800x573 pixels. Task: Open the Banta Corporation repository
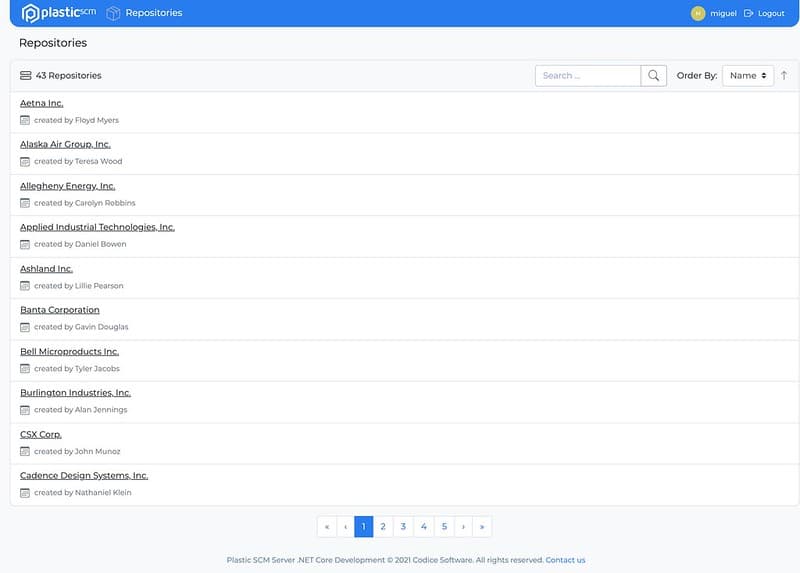(x=60, y=310)
